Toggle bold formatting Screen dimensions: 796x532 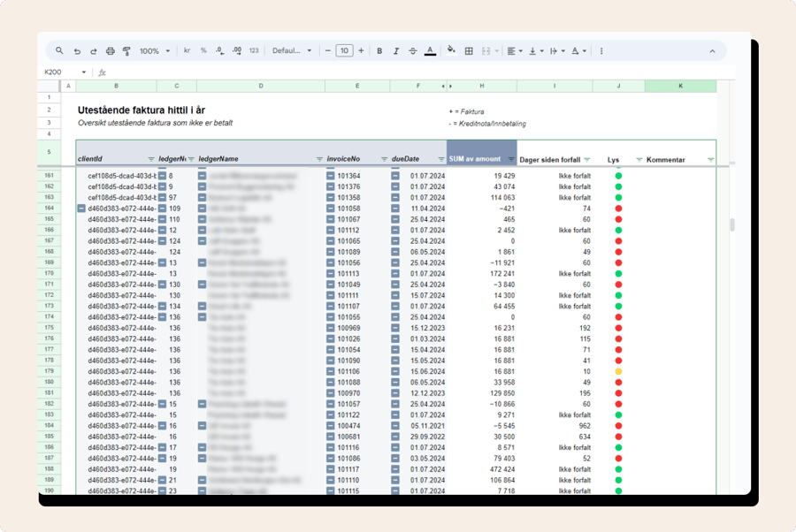click(x=379, y=50)
